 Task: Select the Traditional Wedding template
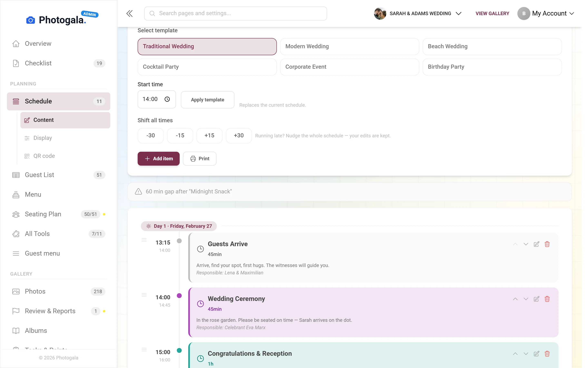click(207, 46)
